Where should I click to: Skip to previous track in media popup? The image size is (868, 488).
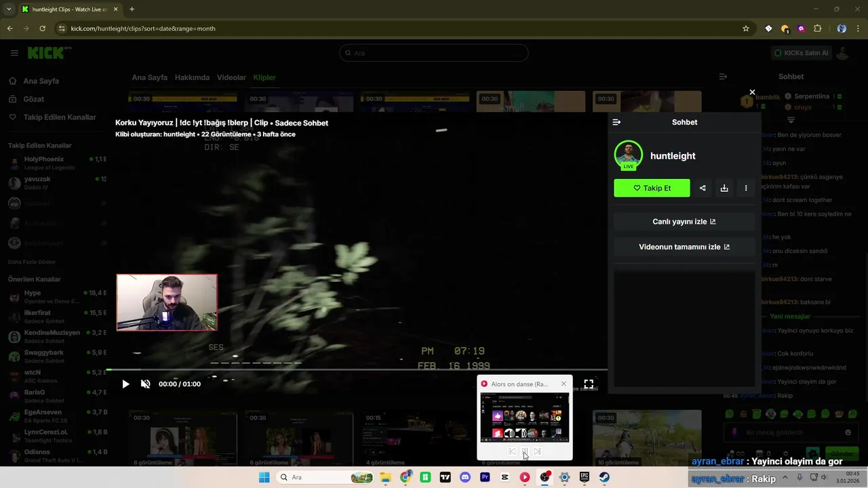coord(512,451)
